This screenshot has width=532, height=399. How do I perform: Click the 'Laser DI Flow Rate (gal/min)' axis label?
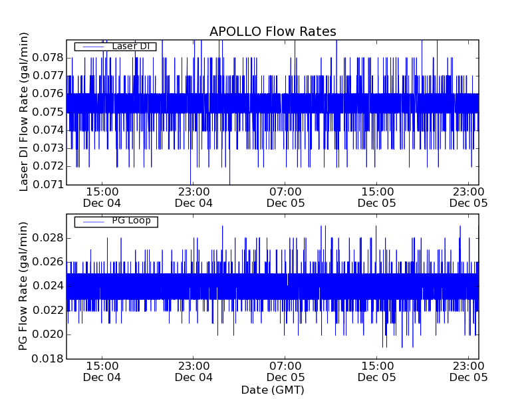click(x=23, y=112)
